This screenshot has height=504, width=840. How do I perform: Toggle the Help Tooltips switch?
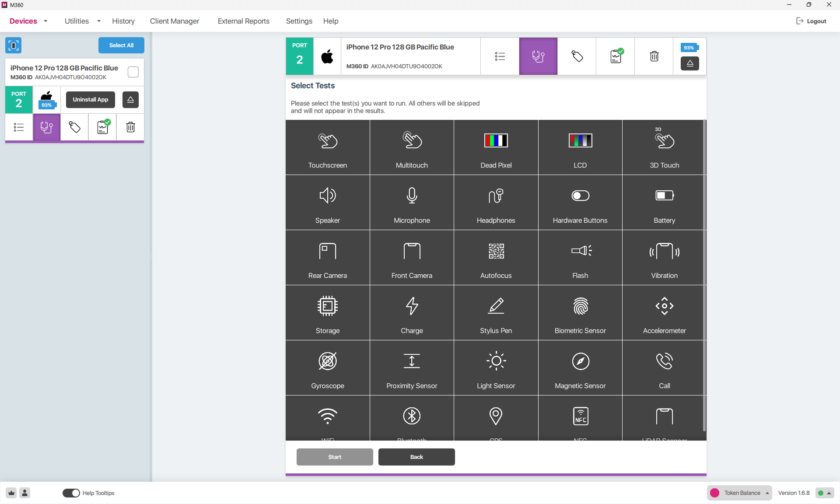click(71, 493)
